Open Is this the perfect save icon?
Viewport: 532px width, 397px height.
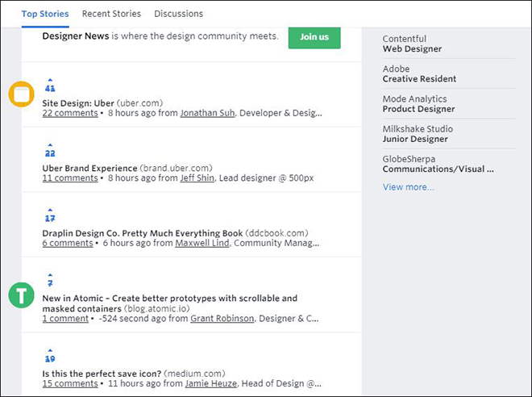pos(102,374)
